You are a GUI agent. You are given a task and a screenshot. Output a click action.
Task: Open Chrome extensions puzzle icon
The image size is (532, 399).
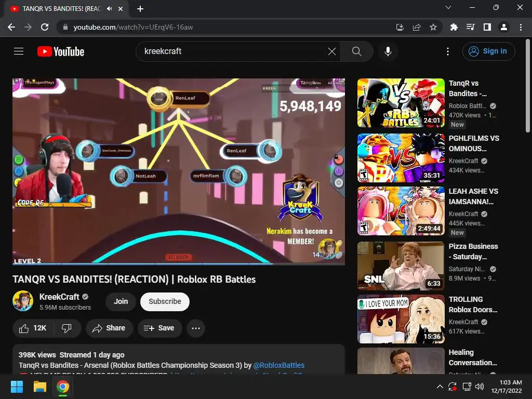coord(454,27)
